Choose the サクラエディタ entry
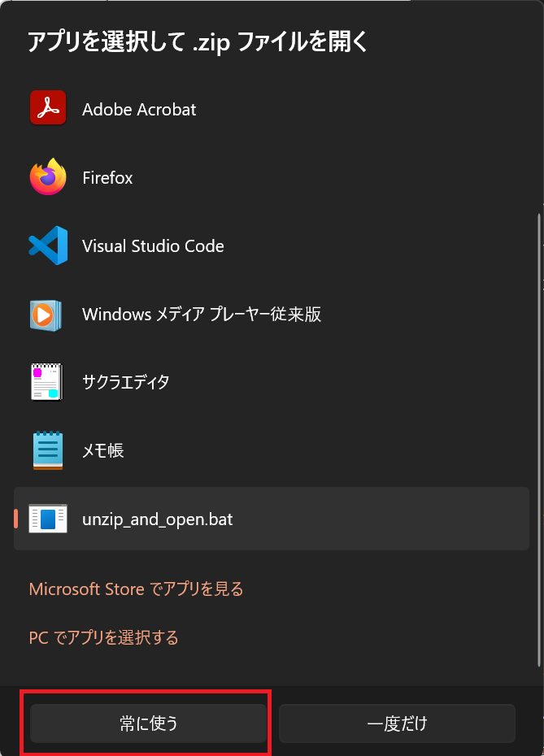 (272, 382)
